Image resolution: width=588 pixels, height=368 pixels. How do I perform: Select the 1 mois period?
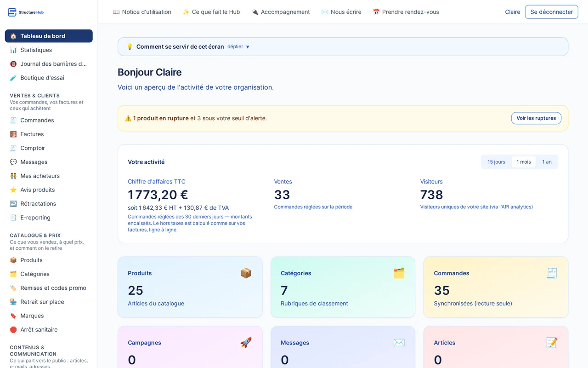click(524, 162)
